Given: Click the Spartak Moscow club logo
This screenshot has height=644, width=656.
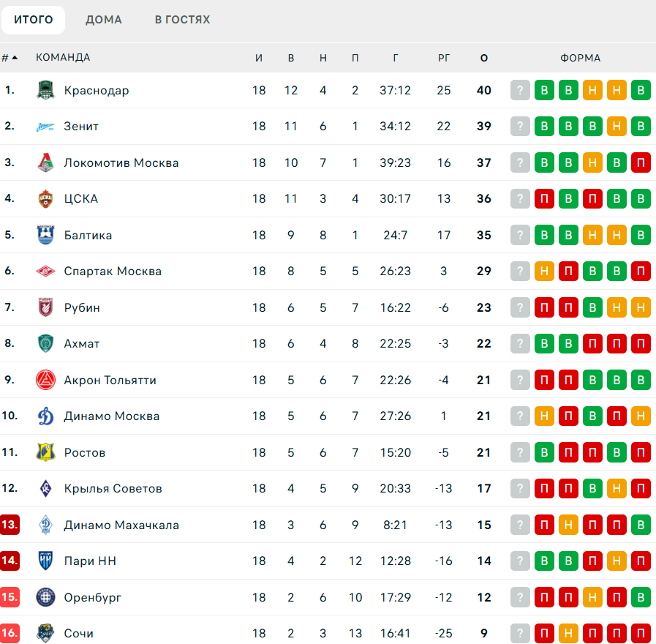Looking at the screenshot, I should point(45,272).
